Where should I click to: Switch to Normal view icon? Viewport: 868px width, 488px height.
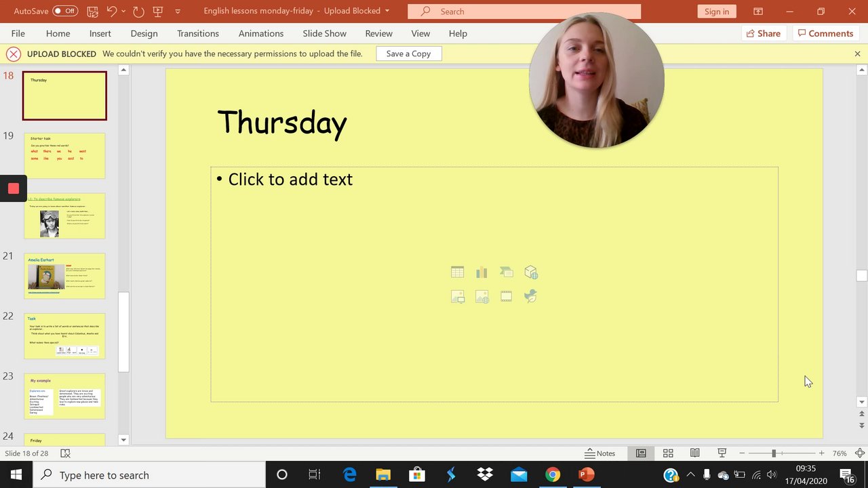(641, 453)
